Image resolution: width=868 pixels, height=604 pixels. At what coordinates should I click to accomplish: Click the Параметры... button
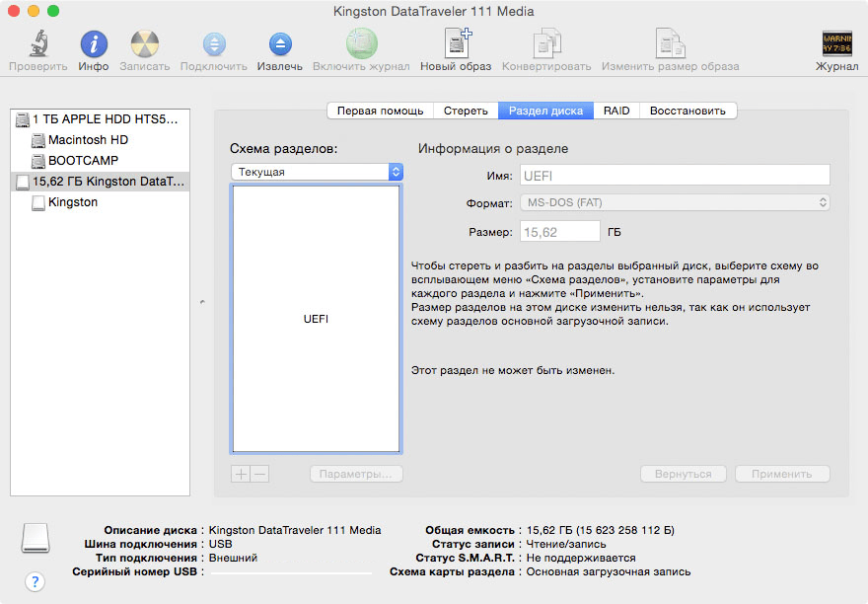tap(355, 474)
